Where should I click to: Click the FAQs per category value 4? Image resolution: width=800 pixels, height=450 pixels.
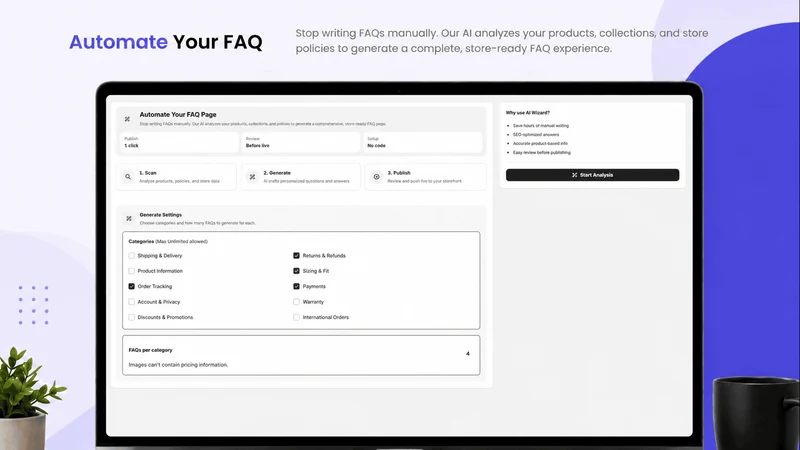468,354
